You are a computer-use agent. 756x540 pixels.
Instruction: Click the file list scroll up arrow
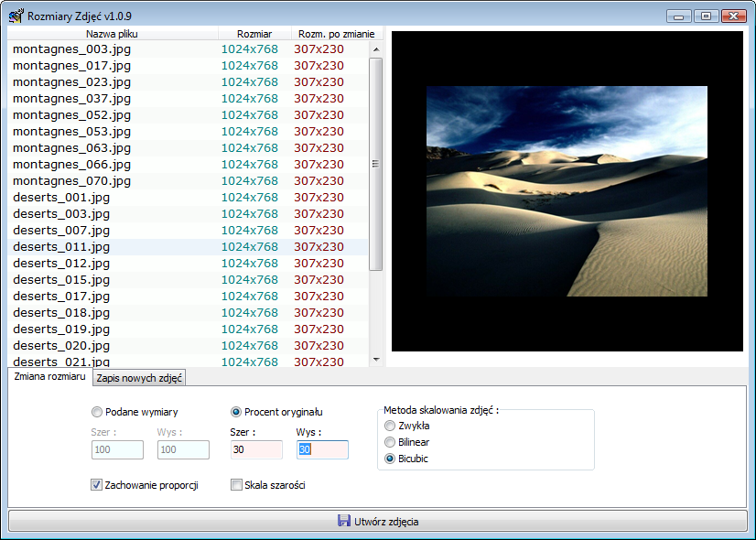(x=375, y=49)
